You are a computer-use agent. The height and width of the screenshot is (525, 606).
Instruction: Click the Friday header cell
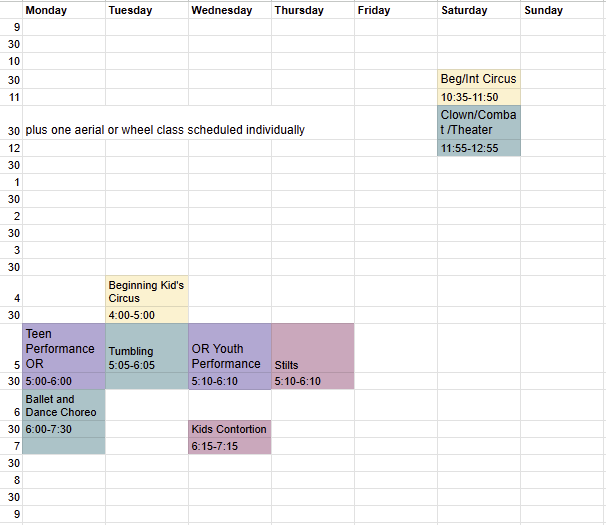(x=396, y=10)
